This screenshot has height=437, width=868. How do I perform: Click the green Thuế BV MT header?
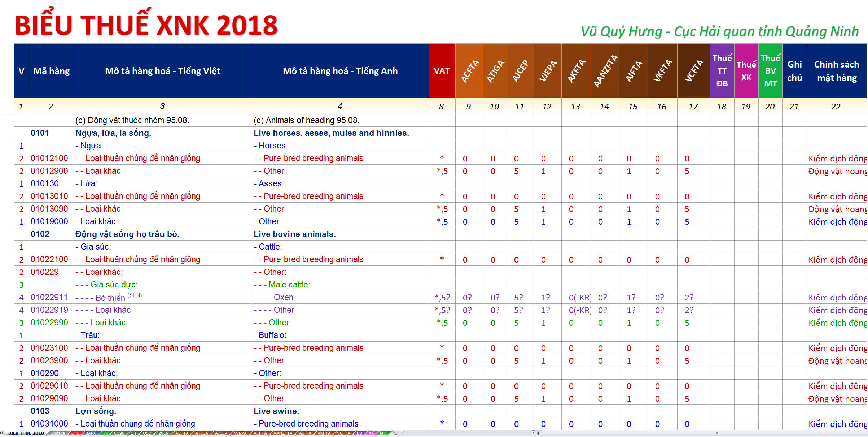(x=770, y=71)
